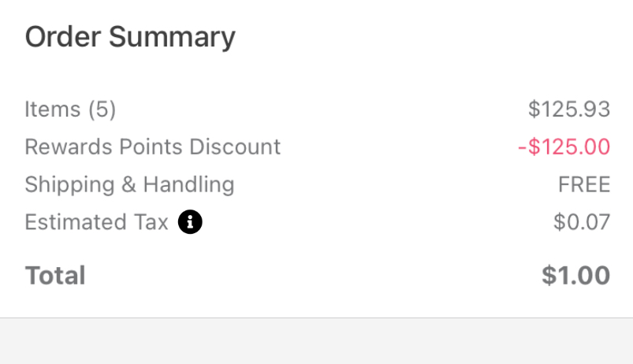Click the divider line under Total
The height and width of the screenshot is (364, 633).
pos(317,318)
